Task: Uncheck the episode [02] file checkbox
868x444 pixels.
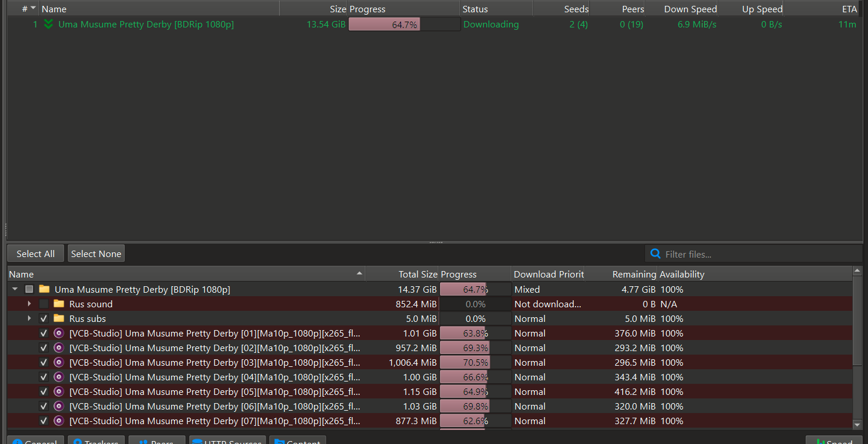Action: coord(44,348)
